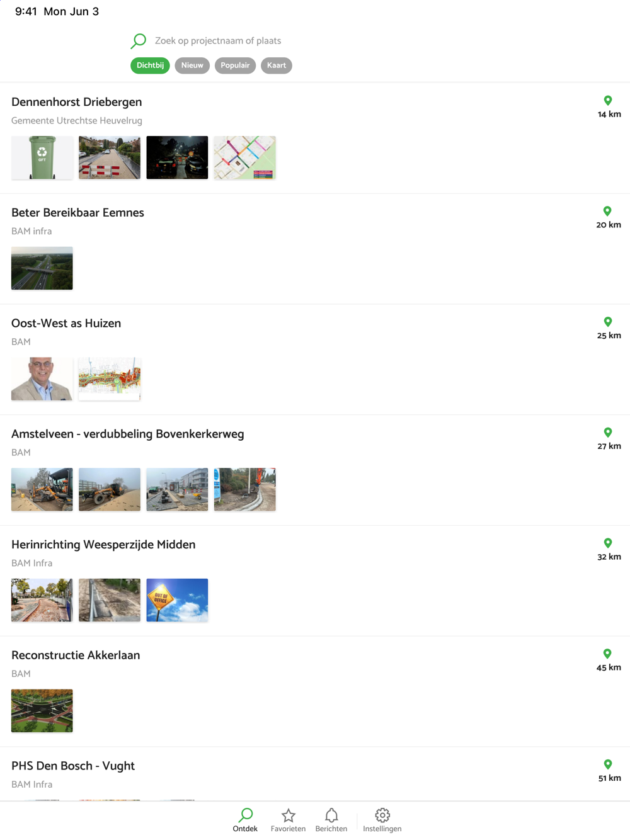This screenshot has width=630, height=840.
Task: View the Out of Office sign photo
Action: click(177, 600)
